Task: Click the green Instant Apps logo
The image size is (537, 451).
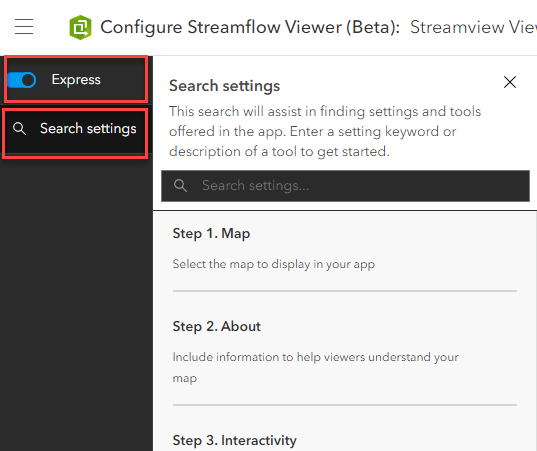Action: click(80, 27)
